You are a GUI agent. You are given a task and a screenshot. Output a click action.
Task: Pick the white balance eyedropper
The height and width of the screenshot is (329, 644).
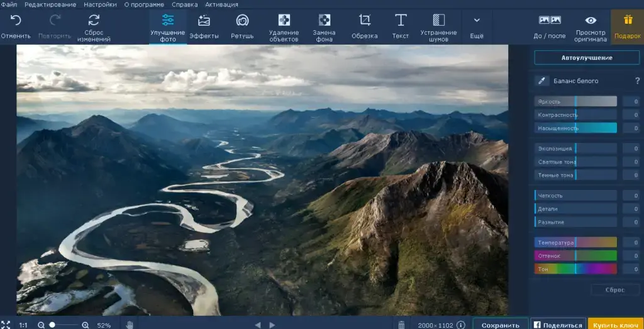541,81
